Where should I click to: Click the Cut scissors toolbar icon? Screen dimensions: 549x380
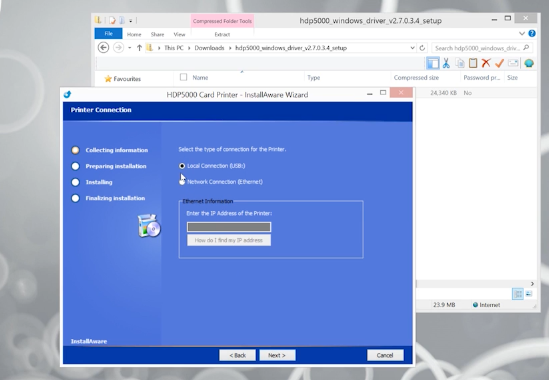pyautogui.click(x=446, y=63)
